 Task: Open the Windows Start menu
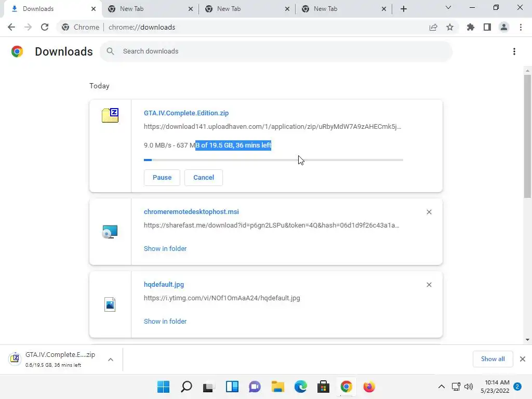(163, 387)
